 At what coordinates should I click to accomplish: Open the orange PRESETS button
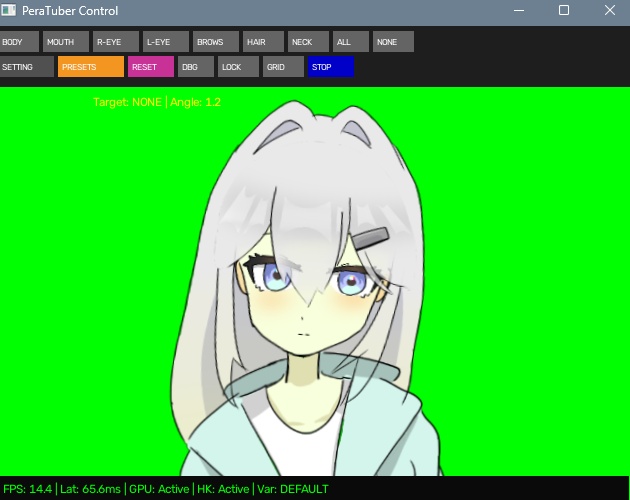point(91,67)
